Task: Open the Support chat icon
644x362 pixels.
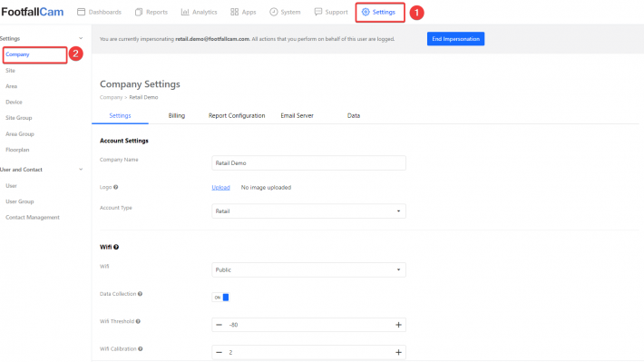Action: pos(318,12)
